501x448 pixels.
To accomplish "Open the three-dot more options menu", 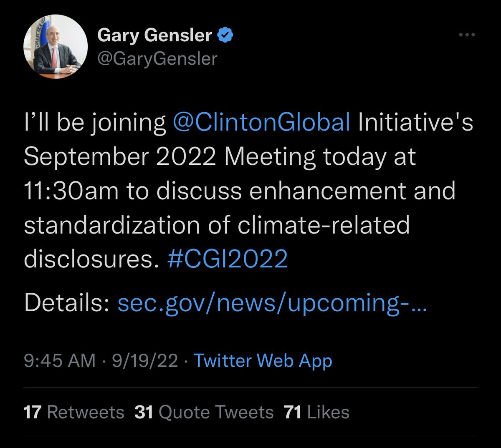I will (x=467, y=35).
